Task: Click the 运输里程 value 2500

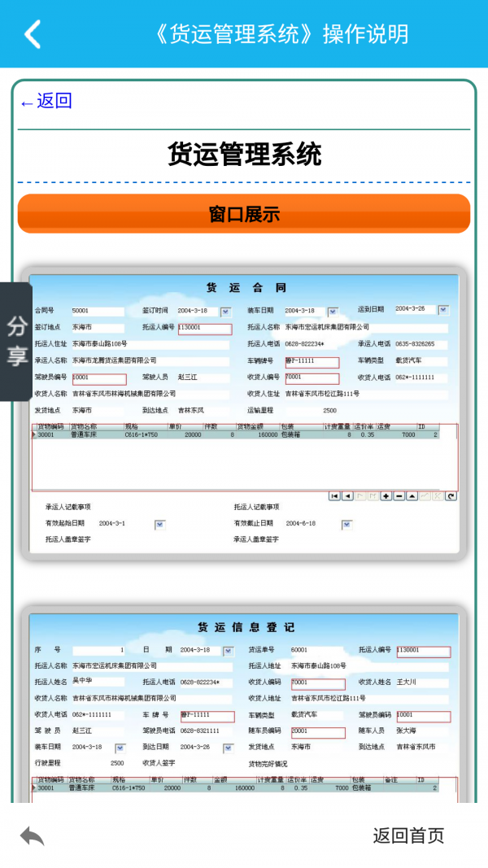Action: coord(329,411)
